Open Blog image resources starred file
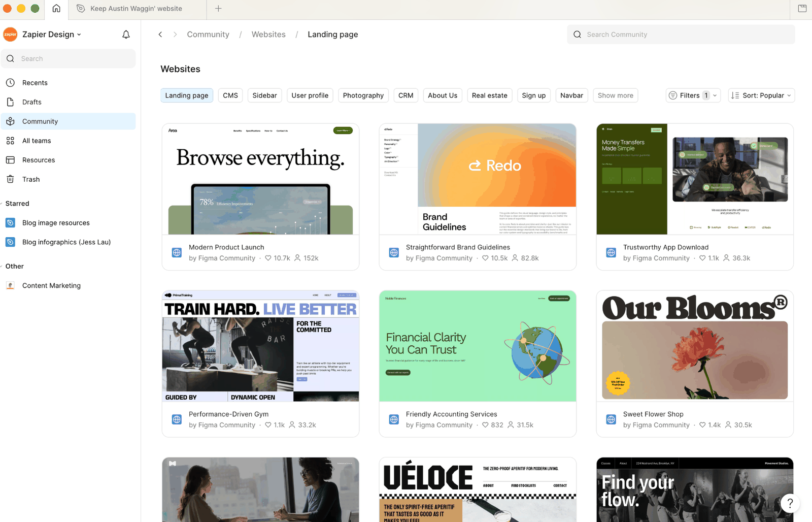This screenshot has width=812, height=522. click(68, 223)
